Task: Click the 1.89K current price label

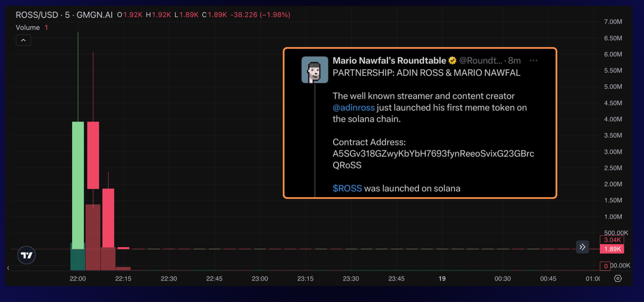Action: [612, 249]
